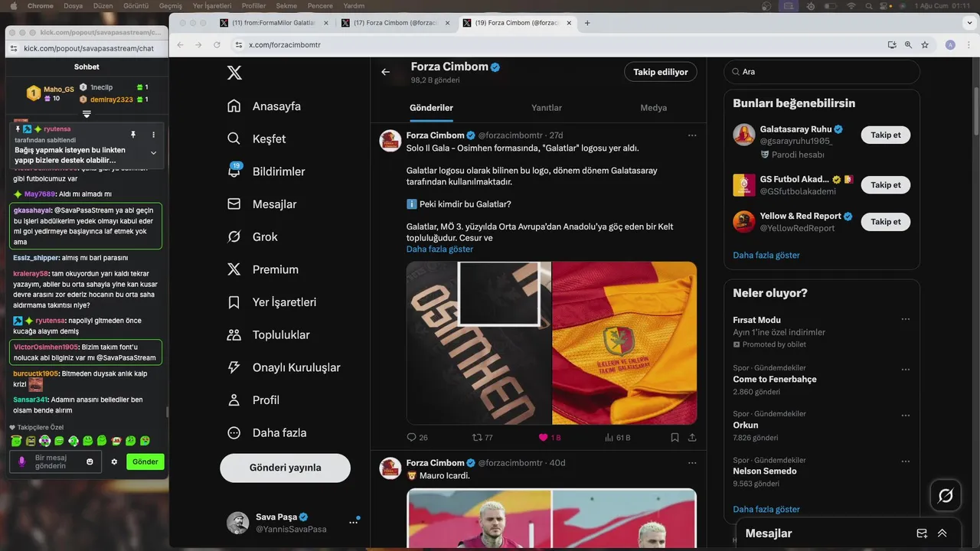Open the Galatasaray crest jersey image
This screenshot has height=551, width=980.
pos(625,343)
